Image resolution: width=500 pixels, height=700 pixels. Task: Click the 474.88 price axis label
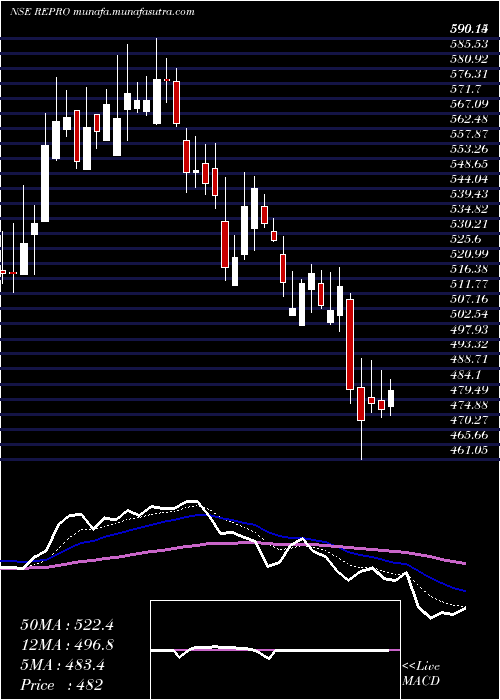468,404
